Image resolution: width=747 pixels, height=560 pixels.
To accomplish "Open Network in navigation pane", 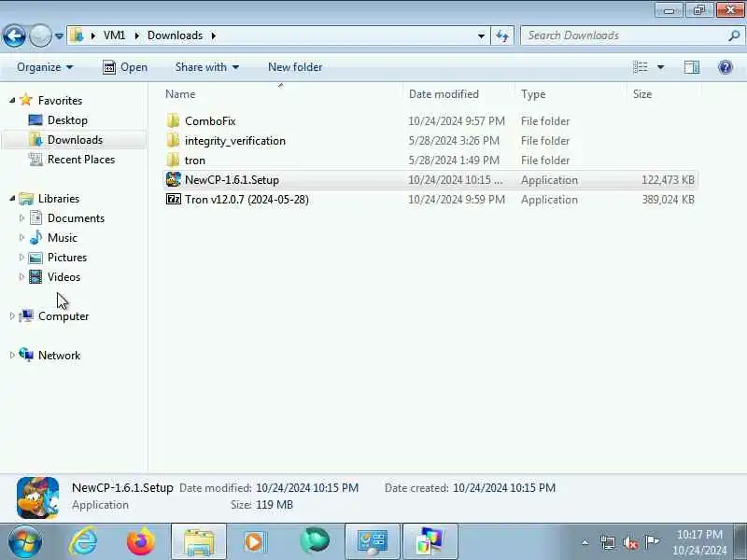I will click(x=59, y=356).
